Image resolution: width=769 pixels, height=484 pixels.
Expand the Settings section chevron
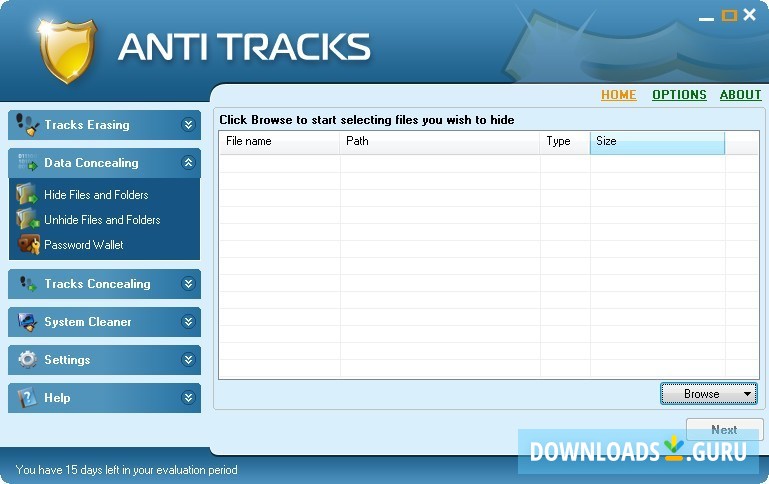[x=188, y=359]
